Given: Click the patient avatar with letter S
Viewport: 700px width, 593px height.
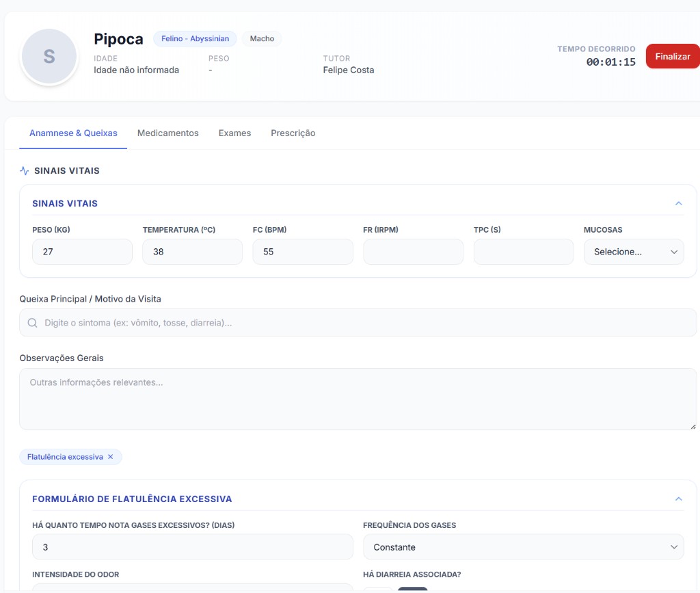Looking at the screenshot, I should pos(49,57).
